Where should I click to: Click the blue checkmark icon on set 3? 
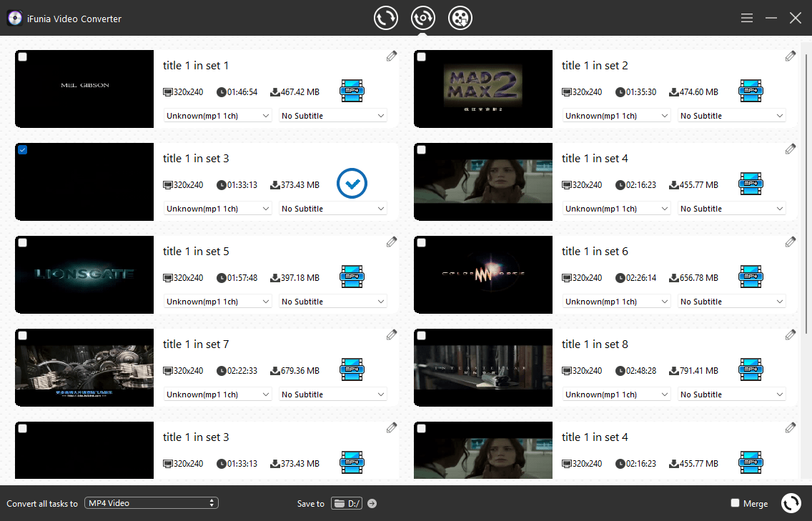(352, 184)
